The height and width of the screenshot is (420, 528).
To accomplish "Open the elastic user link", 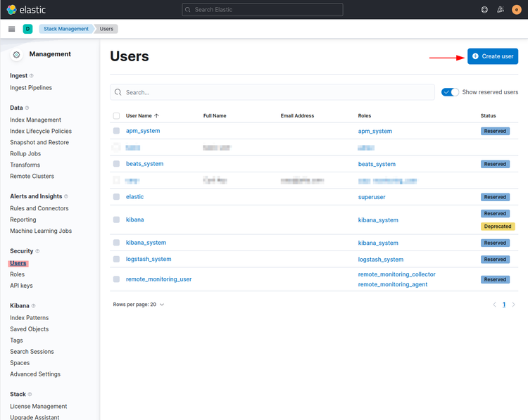I will click(x=134, y=197).
